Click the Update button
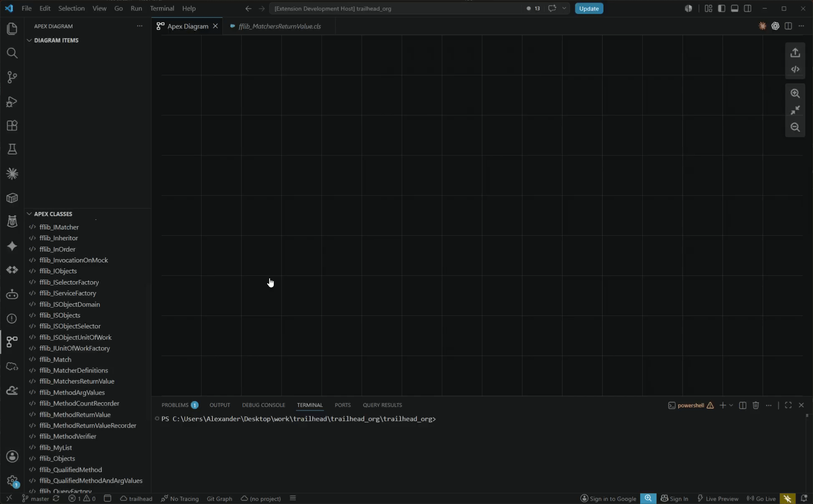The height and width of the screenshot is (504, 813). pos(589,8)
